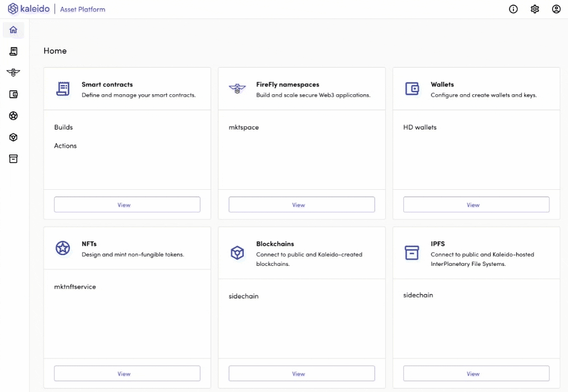Click the Blockchains card title
568x392 pixels.
[275, 244]
